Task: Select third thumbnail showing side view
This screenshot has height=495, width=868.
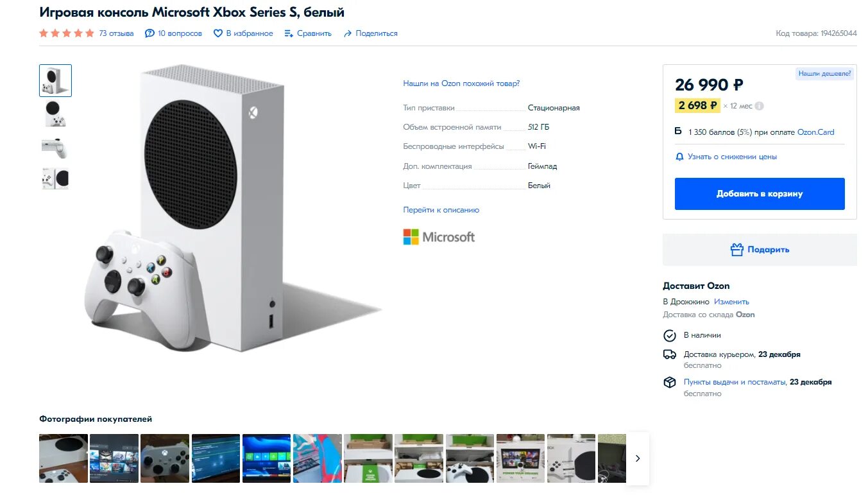Action: tap(55, 147)
